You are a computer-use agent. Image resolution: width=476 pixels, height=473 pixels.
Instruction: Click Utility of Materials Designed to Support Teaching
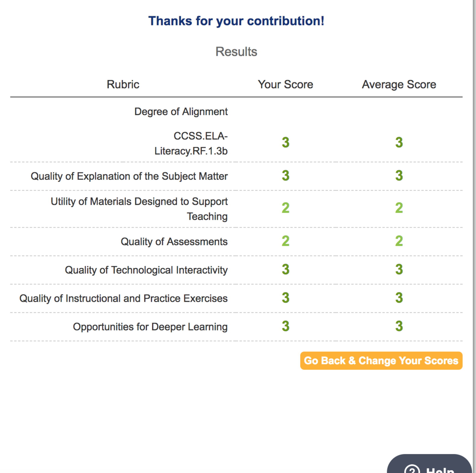pos(139,209)
